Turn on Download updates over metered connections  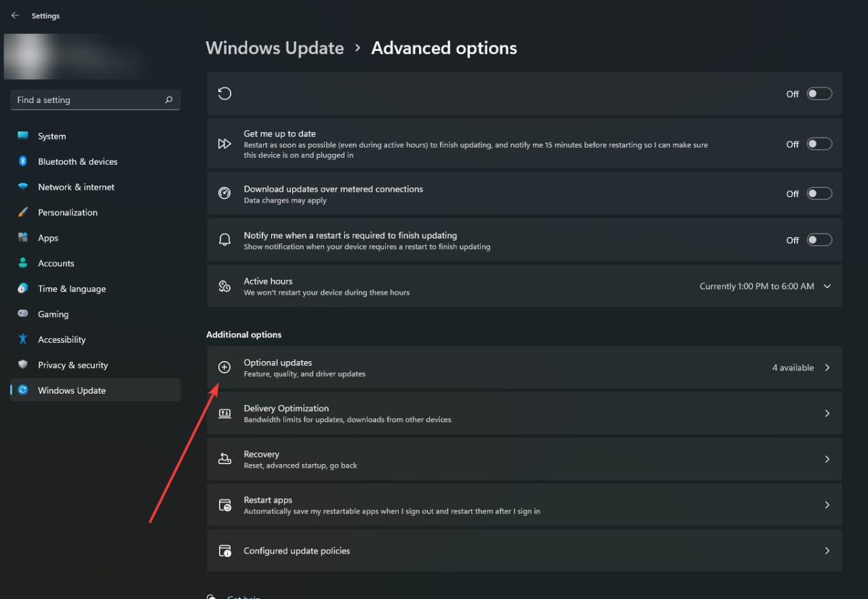point(819,194)
